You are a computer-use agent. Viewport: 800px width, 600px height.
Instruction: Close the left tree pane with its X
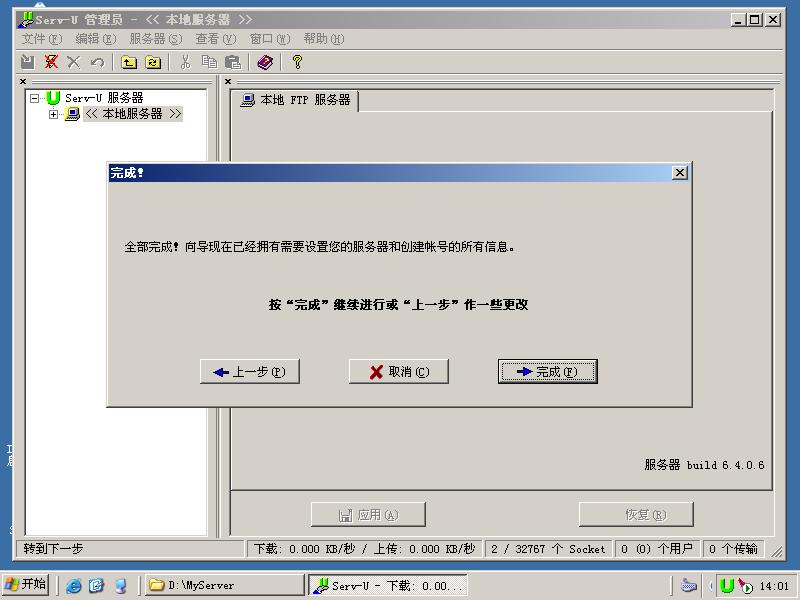pyautogui.click(x=23, y=81)
